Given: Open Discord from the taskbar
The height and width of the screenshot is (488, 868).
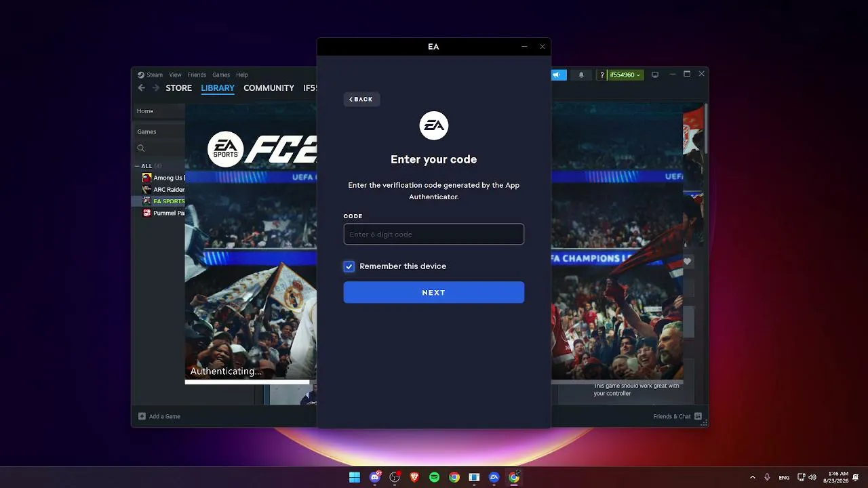Looking at the screenshot, I should tap(375, 477).
